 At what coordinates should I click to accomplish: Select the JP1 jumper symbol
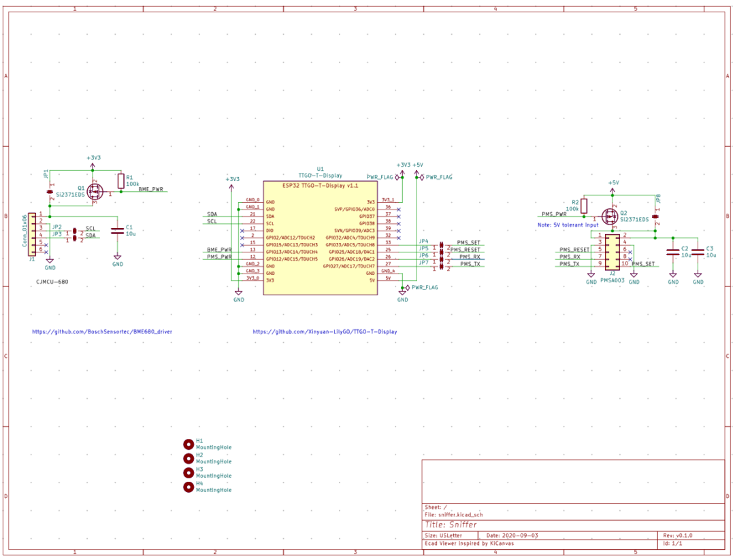[50, 192]
